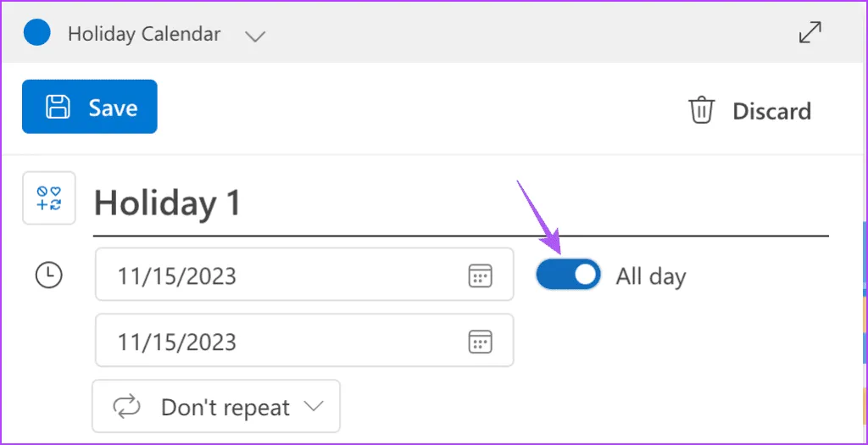Click the All day label text
This screenshot has height=445, width=868.
651,276
